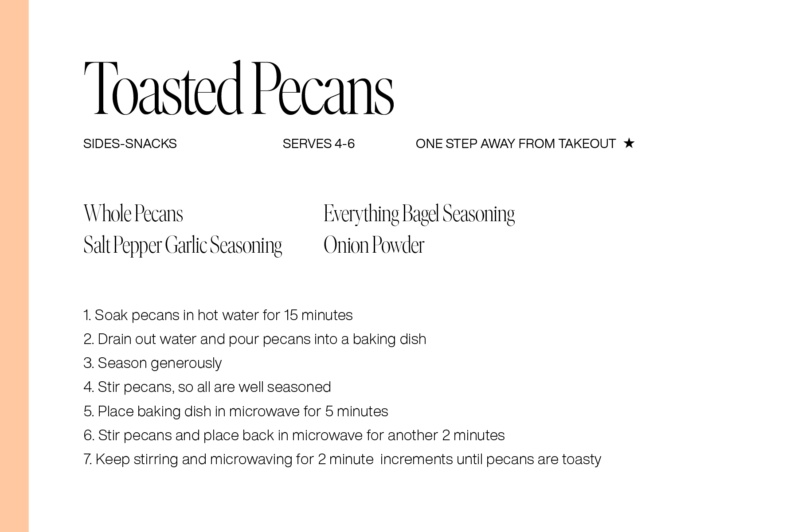Select step 3 Season generously

(x=153, y=364)
